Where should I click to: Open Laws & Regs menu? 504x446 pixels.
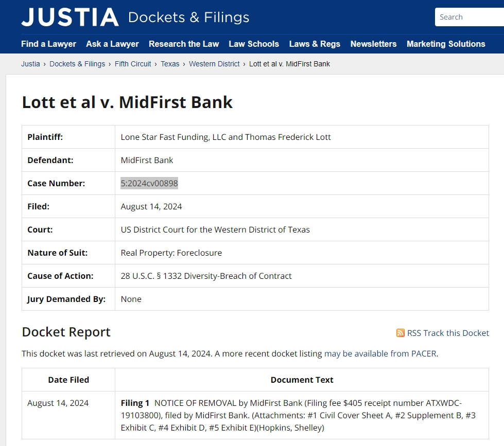[x=315, y=44]
